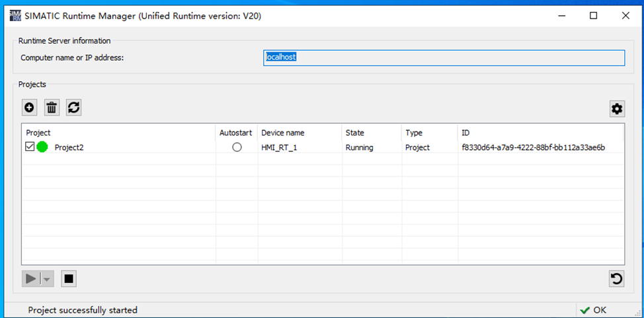Uncheck the Project2 checkbox
Viewport: 644px width, 318px height.
(30, 147)
